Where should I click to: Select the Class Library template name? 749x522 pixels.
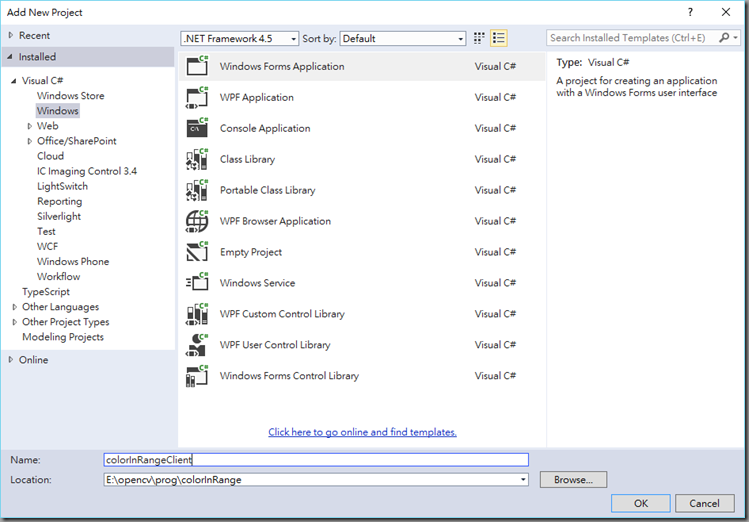pyautogui.click(x=247, y=160)
